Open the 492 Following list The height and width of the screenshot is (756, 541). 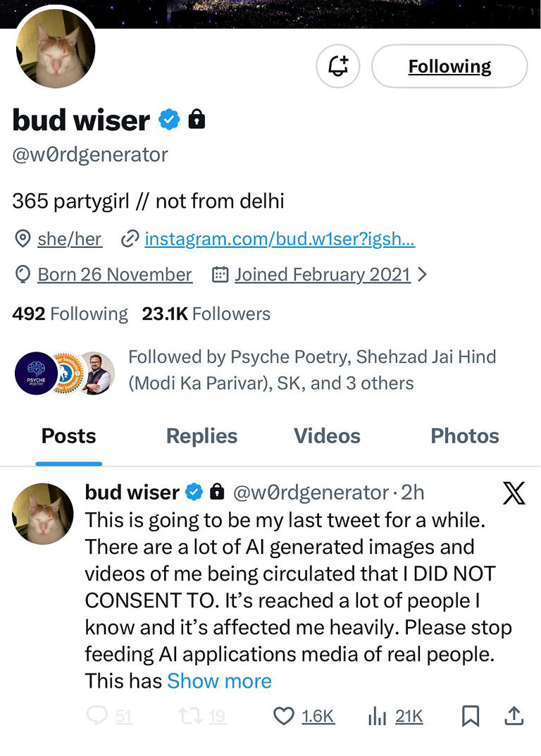pyautogui.click(x=70, y=314)
